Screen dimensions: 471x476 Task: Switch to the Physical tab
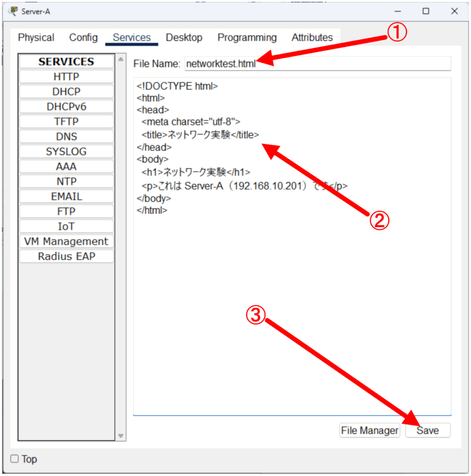pyautogui.click(x=36, y=38)
